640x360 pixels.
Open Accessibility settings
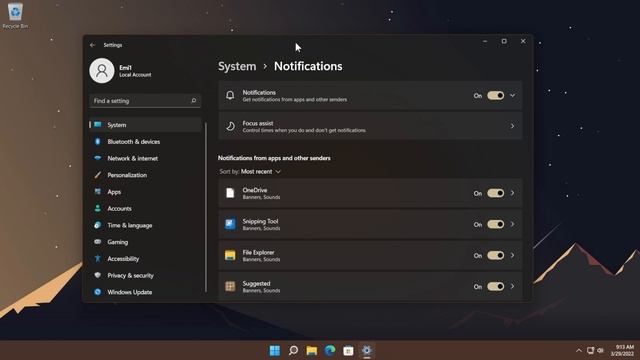145,259
